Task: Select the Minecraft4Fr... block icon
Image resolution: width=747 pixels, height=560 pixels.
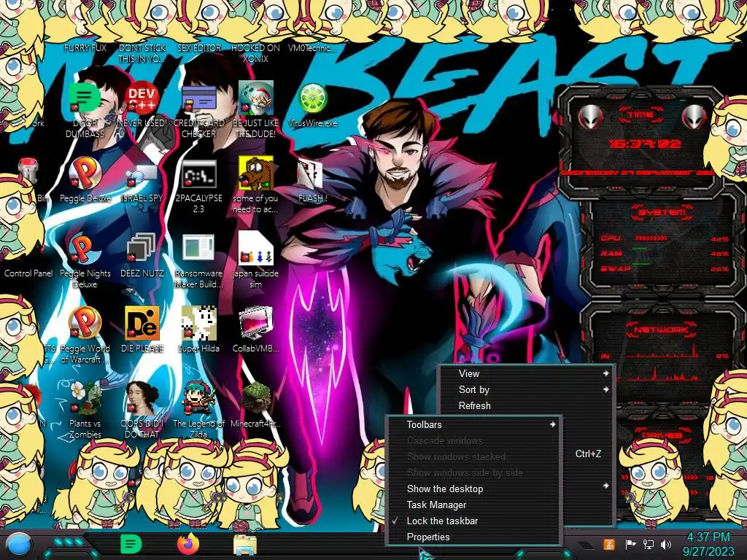Action: click(256, 399)
